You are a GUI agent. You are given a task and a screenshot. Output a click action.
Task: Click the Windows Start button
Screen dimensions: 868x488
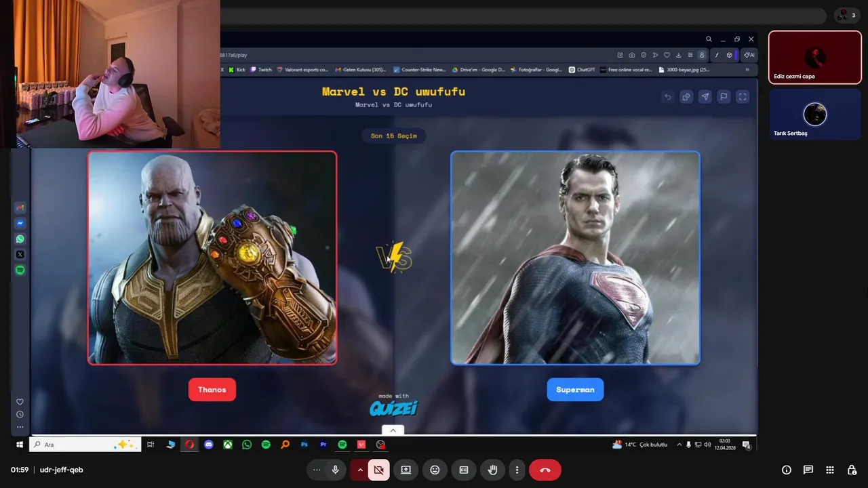click(x=20, y=445)
